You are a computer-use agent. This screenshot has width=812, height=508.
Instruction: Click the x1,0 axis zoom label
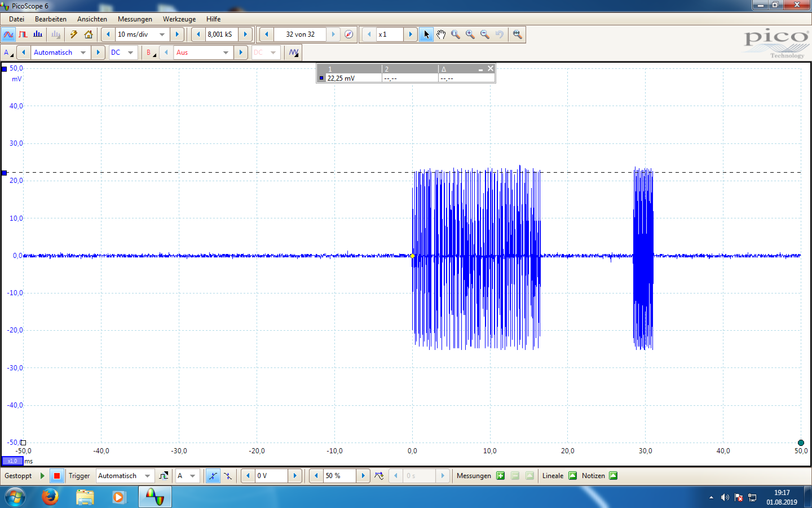click(x=12, y=461)
